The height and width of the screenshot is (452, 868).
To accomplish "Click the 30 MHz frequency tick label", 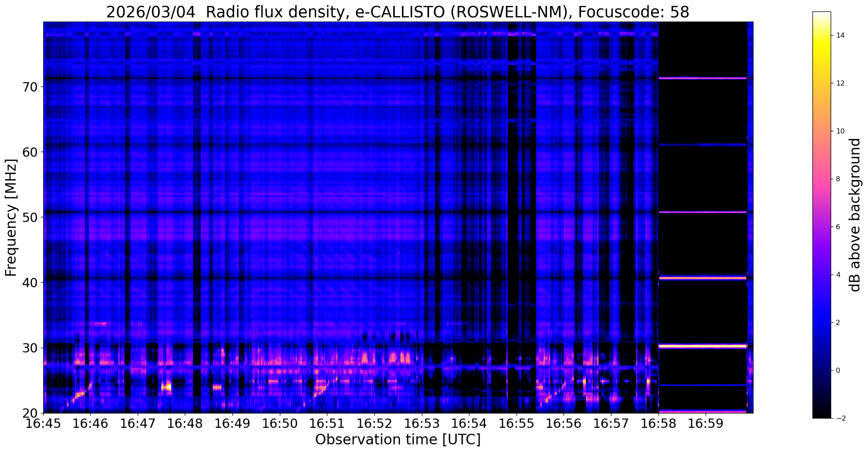I will click(x=31, y=347).
